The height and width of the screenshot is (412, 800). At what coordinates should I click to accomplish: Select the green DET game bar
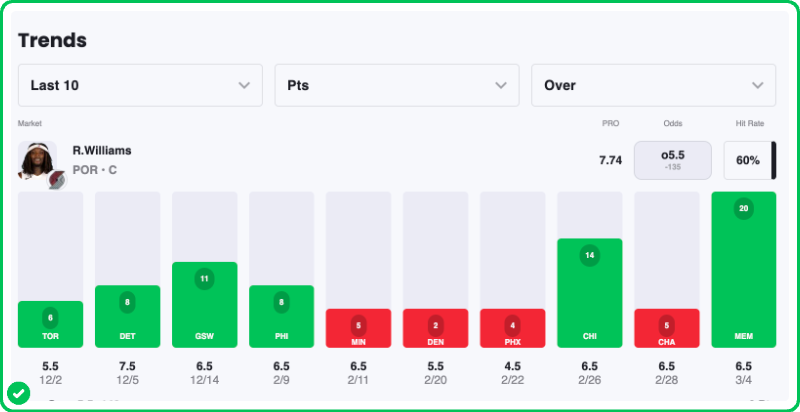click(x=127, y=317)
